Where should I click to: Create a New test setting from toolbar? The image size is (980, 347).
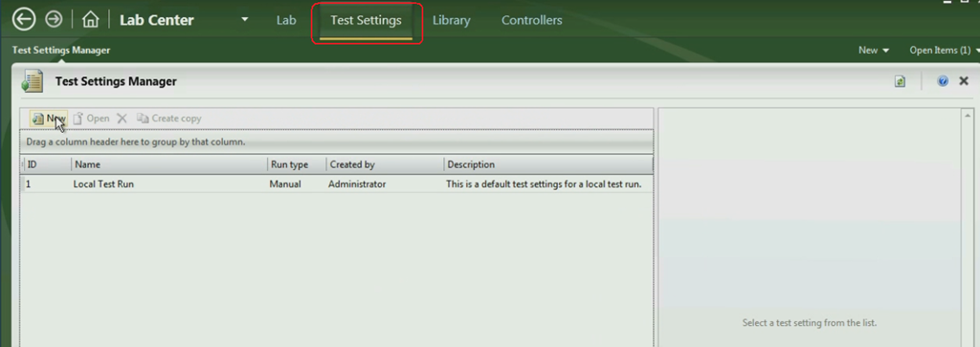click(x=49, y=118)
